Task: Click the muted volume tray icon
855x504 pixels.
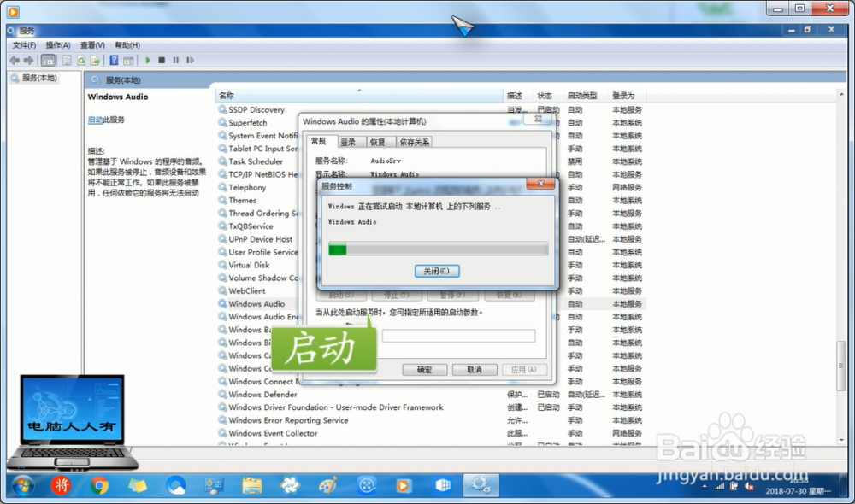Action: [750, 487]
